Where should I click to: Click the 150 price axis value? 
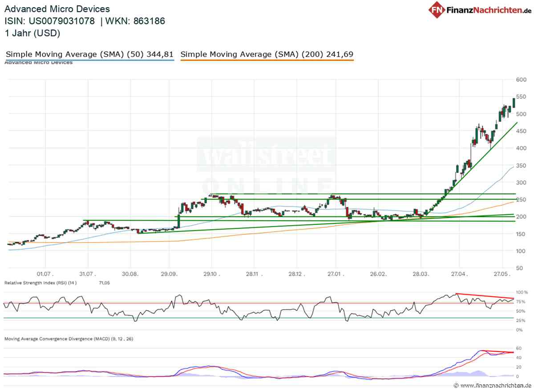522,234
